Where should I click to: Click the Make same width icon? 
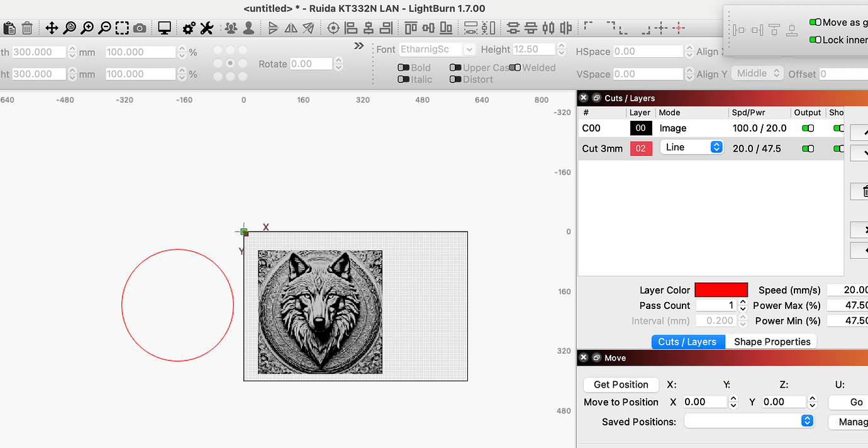pos(470,28)
